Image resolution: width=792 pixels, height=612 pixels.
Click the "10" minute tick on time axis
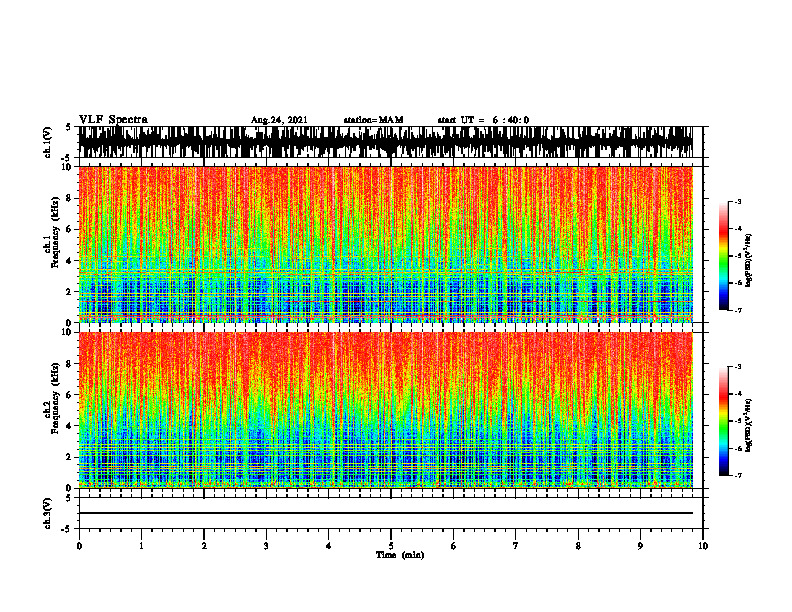pyautogui.click(x=703, y=546)
